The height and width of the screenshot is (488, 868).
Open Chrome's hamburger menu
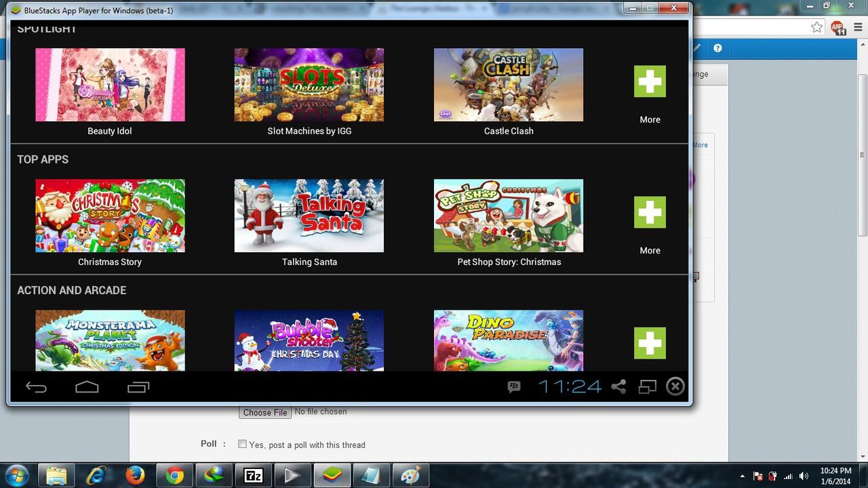(856, 27)
